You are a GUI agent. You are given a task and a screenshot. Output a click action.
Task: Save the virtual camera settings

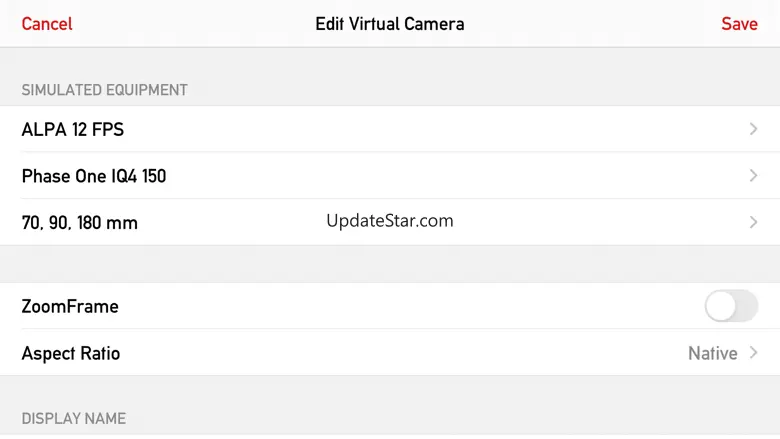click(x=739, y=24)
